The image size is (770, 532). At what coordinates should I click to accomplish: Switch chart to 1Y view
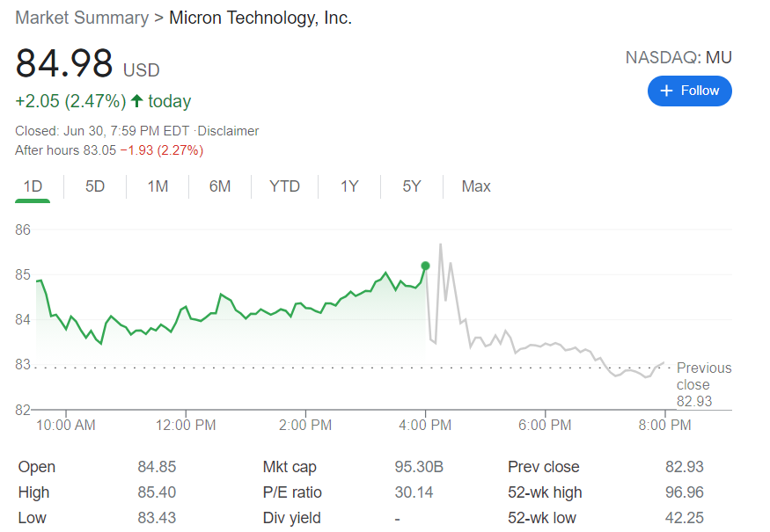(x=349, y=186)
